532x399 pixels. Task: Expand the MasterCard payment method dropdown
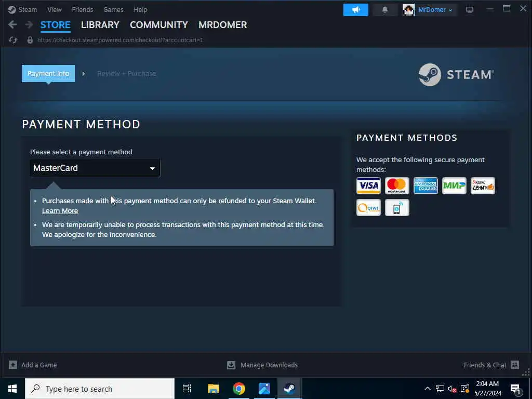95,168
